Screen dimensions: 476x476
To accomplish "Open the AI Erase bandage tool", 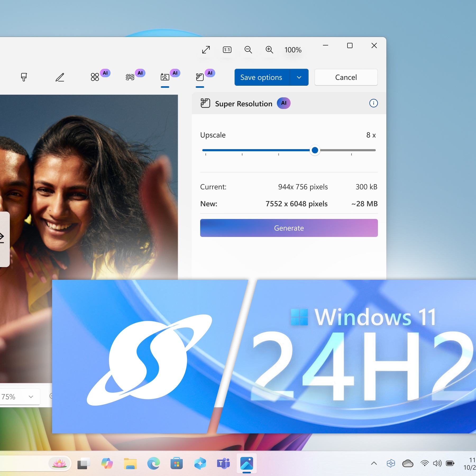I will (95, 77).
